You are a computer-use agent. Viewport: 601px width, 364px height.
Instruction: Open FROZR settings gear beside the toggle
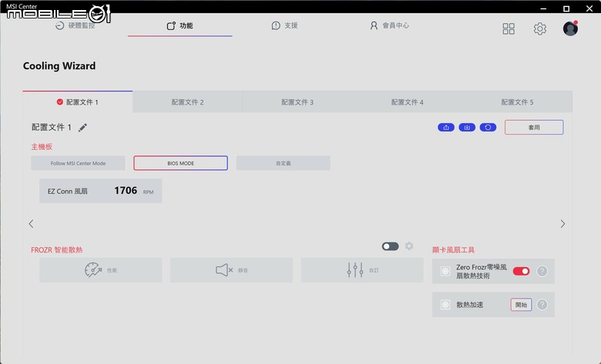[x=409, y=246]
